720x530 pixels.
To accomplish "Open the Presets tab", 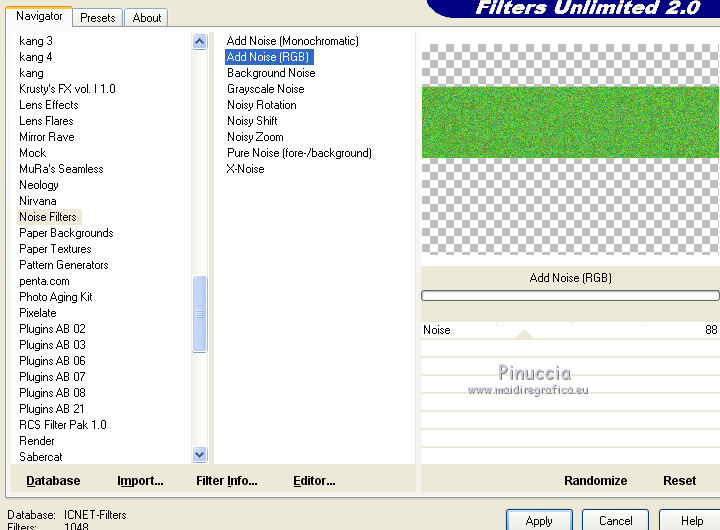I will pos(97,18).
